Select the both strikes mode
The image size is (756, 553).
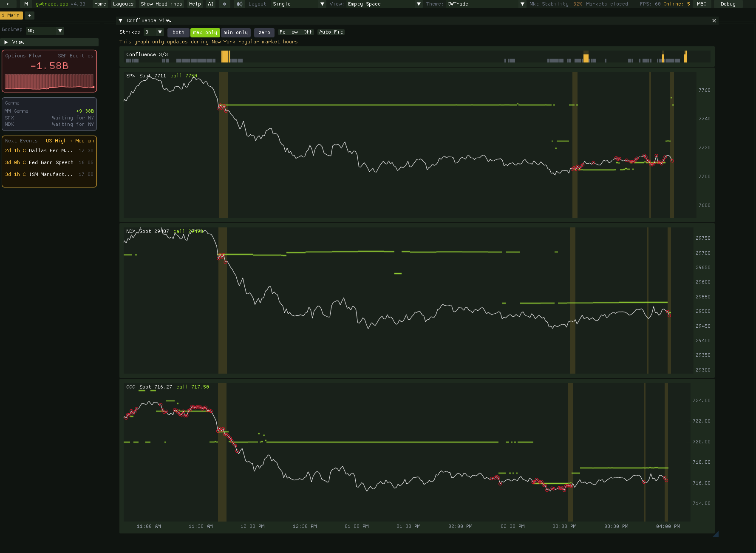pyautogui.click(x=178, y=32)
